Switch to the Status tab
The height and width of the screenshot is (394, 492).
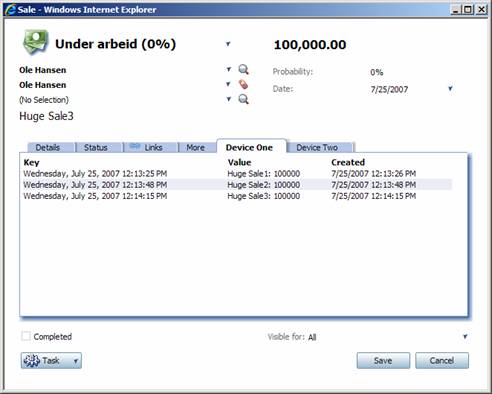pos(96,147)
